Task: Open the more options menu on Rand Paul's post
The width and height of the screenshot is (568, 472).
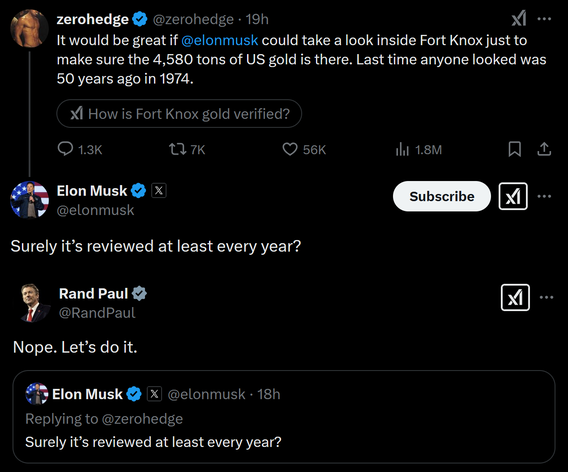Action: pos(546,297)
